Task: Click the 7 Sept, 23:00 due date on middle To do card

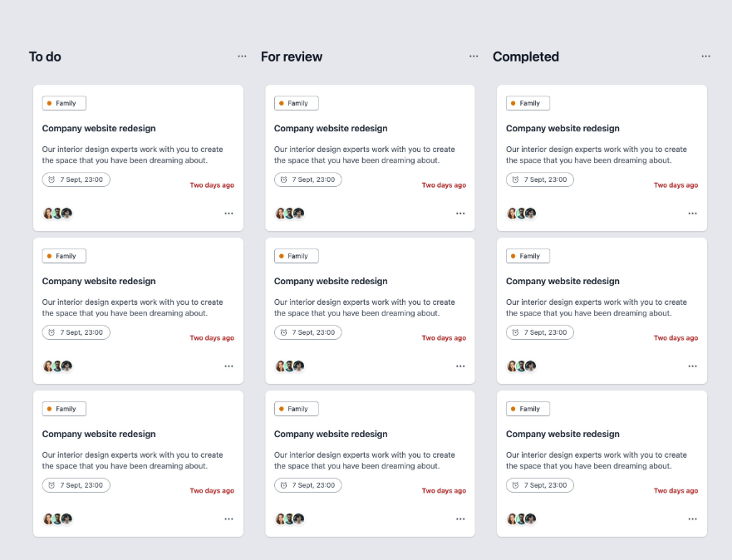Action: (x=76, y=332)
